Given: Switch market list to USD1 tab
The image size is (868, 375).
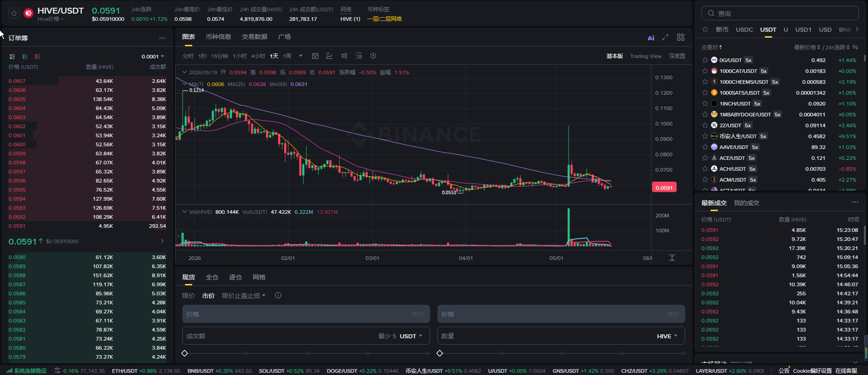Looking at the screenshot, I should point(803,29).
